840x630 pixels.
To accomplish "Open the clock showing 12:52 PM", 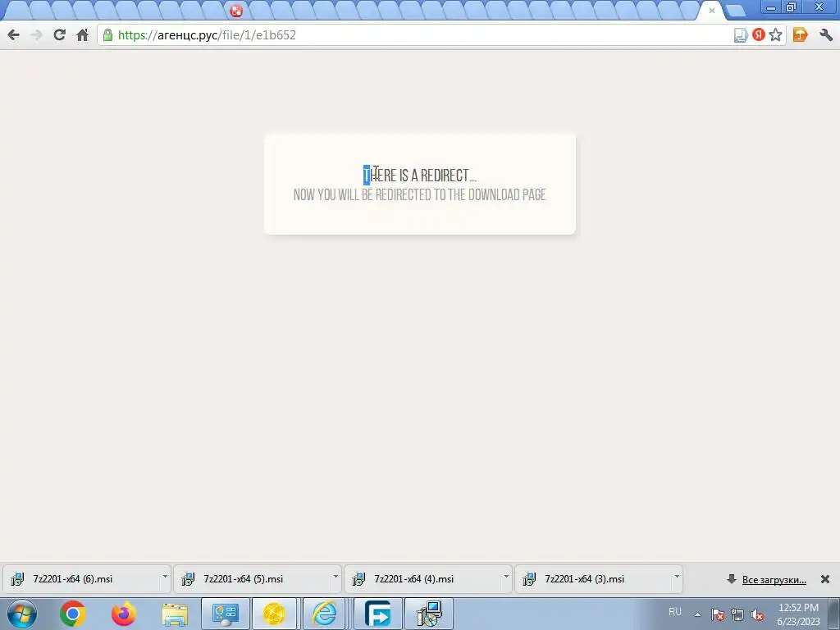I will click(x=798, y=614).
